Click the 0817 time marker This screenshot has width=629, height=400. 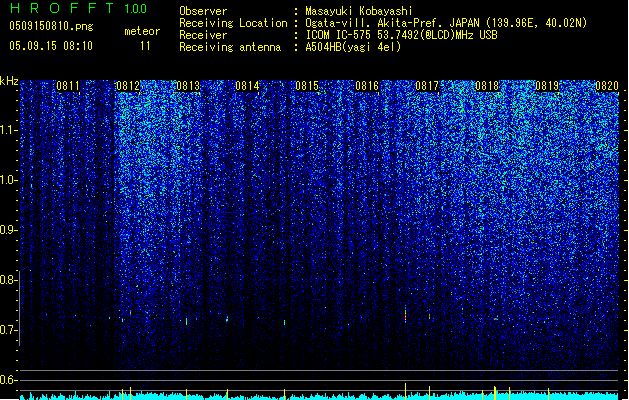click(x=427, y=86)
